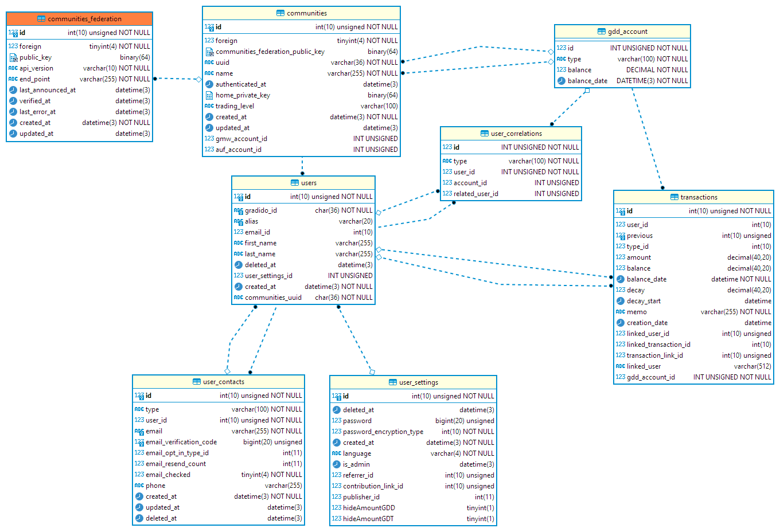This screenshot has height=532, width=780.
Task: Select related_user_id in user_correlations
Action: [475, 194]
